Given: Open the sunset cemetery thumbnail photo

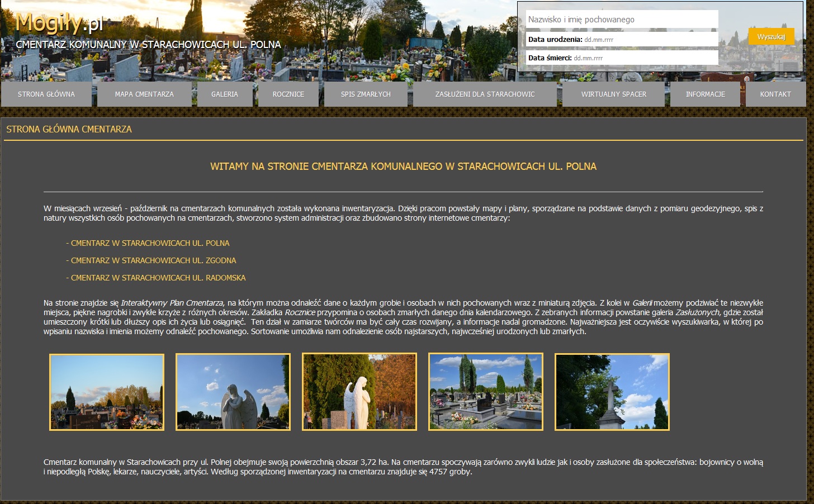Looking at the screenshot, I should pyautogui.click(x=107, y=392).
